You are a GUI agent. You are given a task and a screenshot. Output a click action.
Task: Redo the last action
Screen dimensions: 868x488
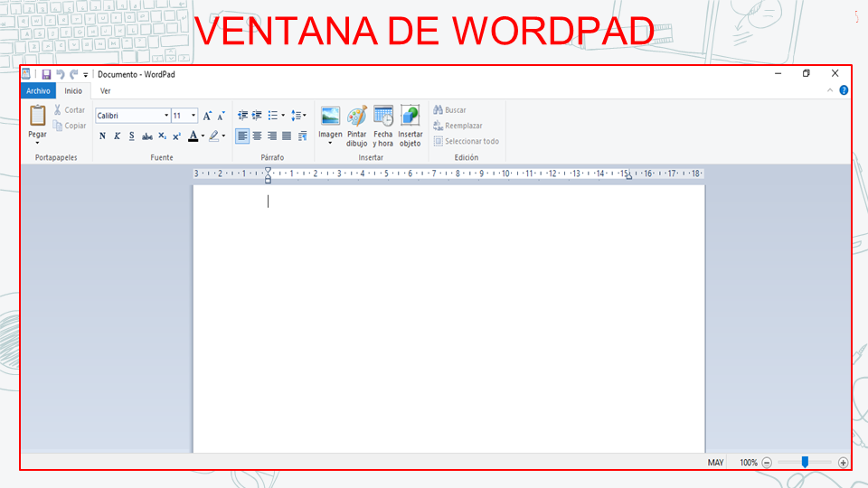73,74
